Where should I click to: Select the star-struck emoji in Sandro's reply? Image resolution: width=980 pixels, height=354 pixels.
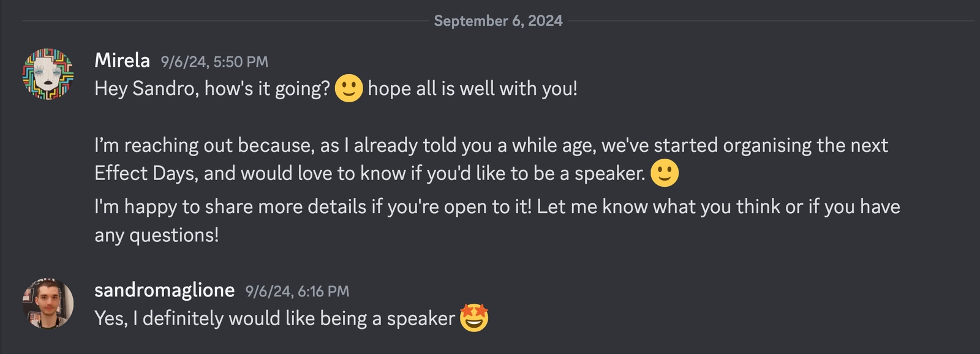[x=474, y=318]
